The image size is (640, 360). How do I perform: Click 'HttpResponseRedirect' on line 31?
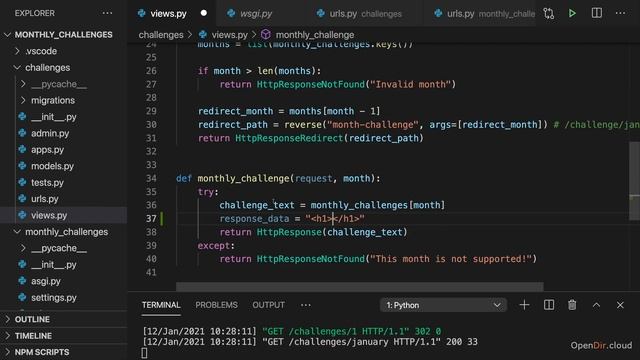click(289, 138)
